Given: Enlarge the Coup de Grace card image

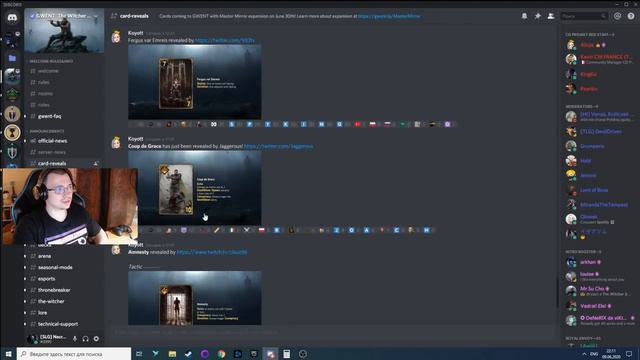Looking at the screenshot, I should coord(195,188).
